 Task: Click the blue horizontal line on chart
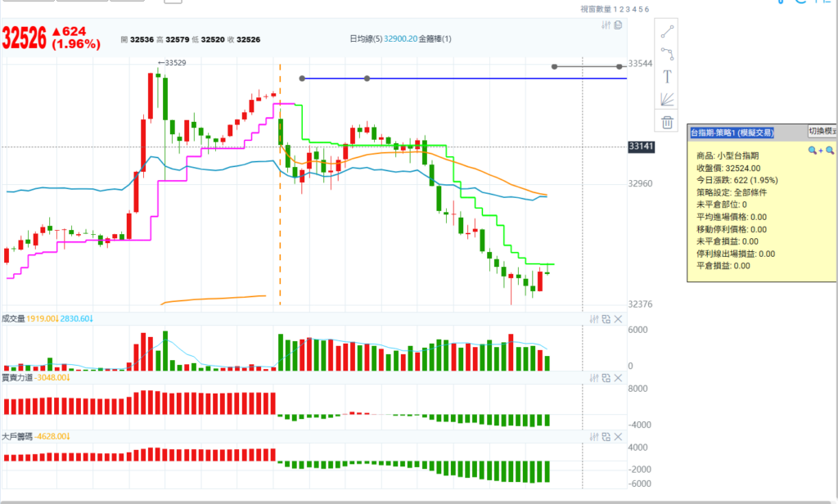pyautogui.click(x=491, y=79)
